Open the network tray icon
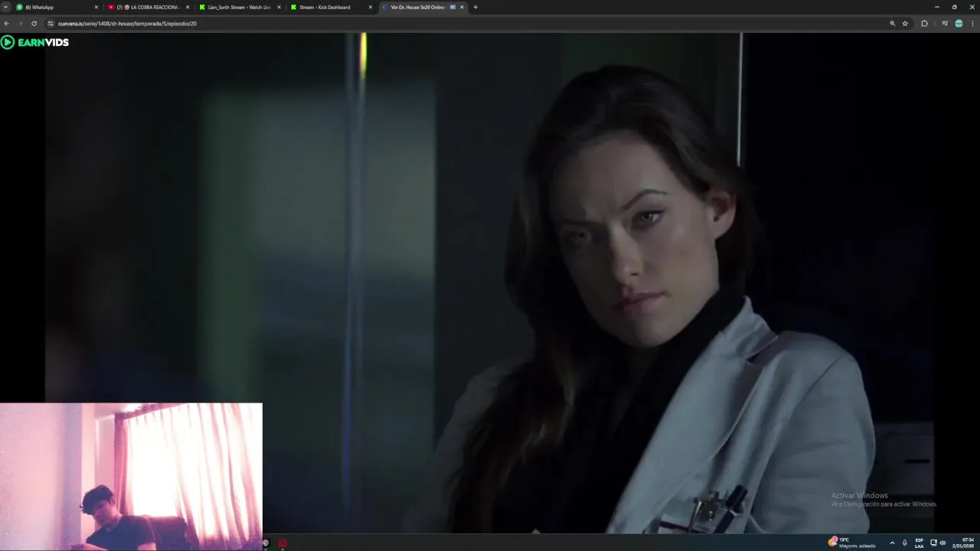The image size is (980, 551). coord(933,543)
